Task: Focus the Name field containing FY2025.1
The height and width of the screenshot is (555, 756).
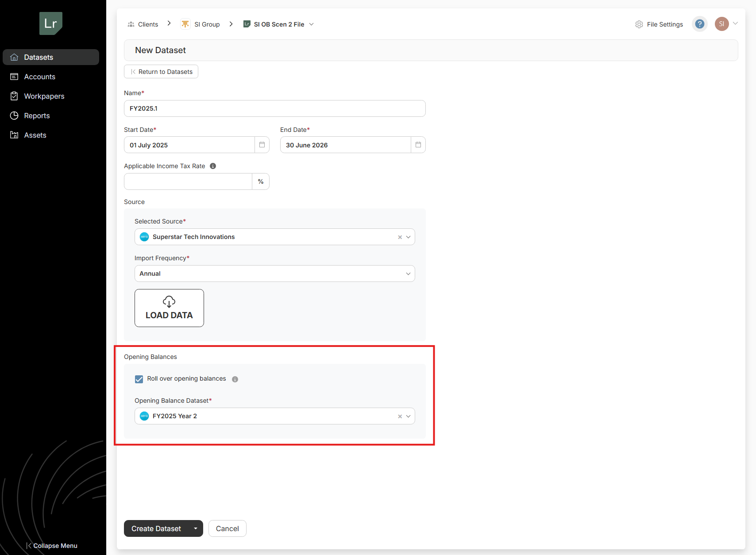Action: pos(275,108)
